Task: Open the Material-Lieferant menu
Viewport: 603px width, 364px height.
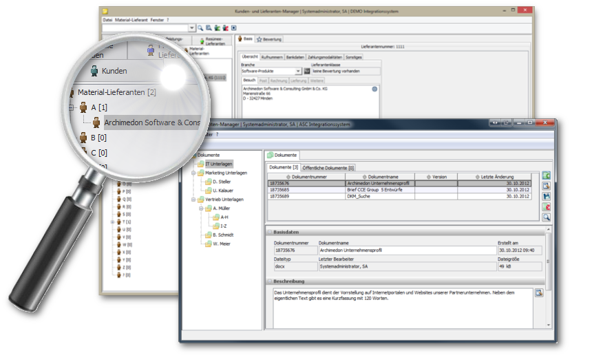Action: (131, 20)
